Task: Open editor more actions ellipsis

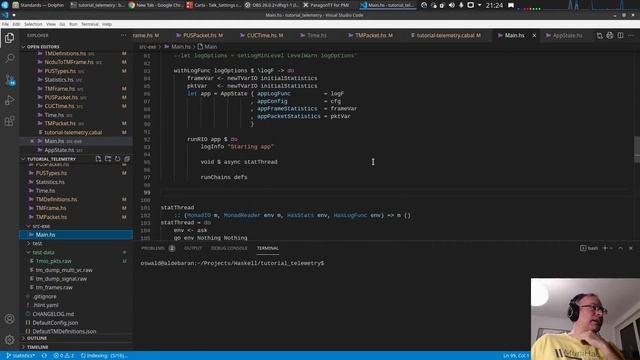Action: click(631, 36)
